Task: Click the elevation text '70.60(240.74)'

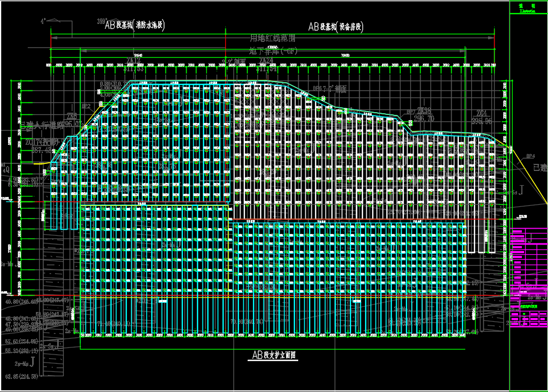Action: click(247, 322)
